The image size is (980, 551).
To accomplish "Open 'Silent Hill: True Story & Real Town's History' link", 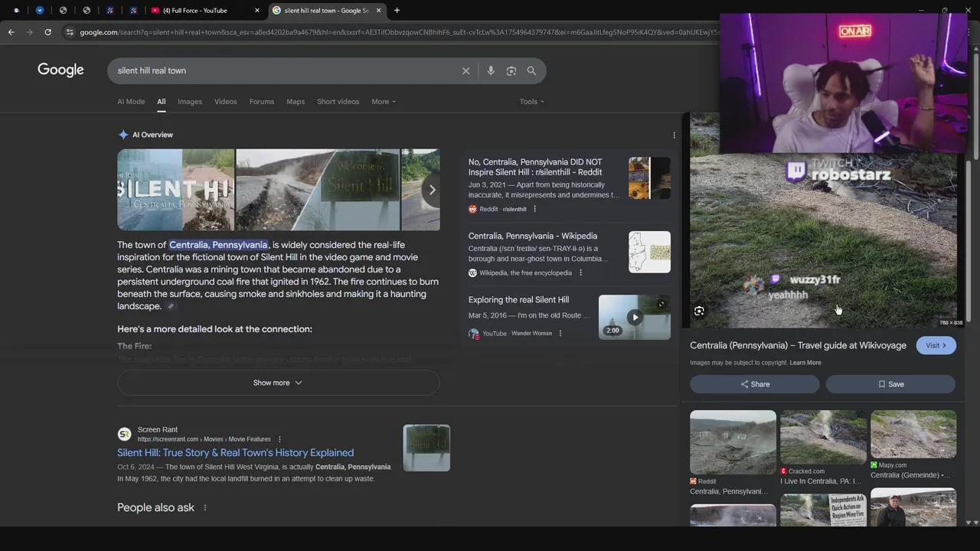I will pyautogui.click(x=235, y=452).
